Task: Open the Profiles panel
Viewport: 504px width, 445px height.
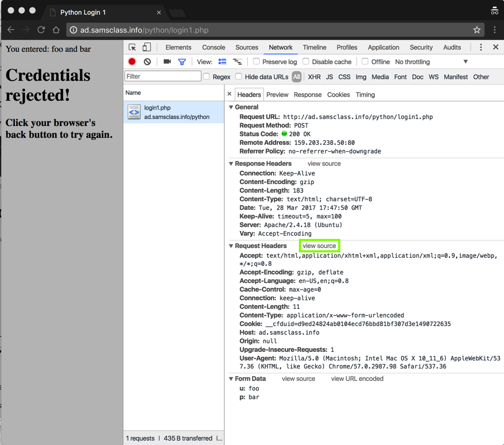Action: (x=347, y=47)
